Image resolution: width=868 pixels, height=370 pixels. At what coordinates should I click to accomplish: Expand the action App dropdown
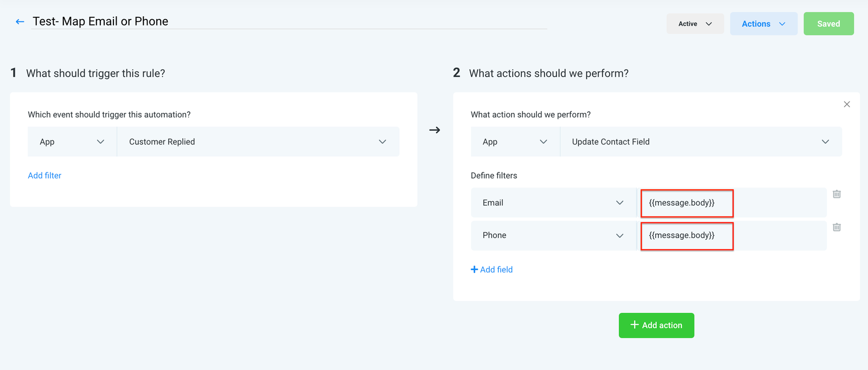tap(515, 142)
